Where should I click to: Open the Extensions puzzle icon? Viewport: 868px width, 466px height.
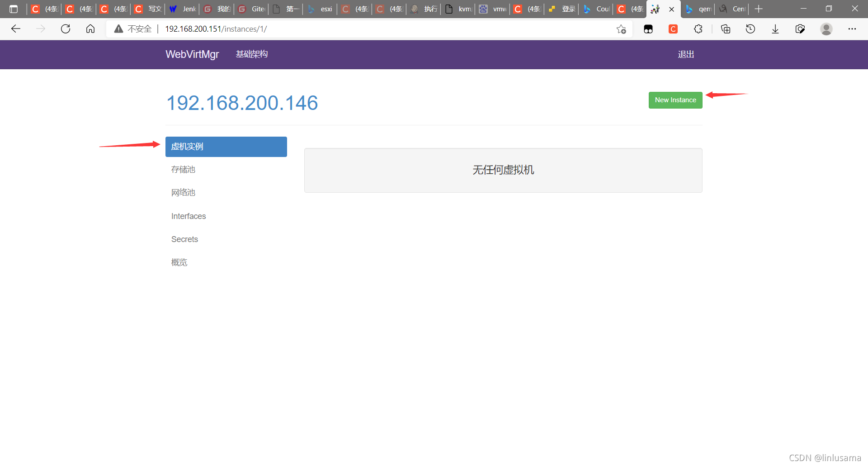[x=698, y=29]
